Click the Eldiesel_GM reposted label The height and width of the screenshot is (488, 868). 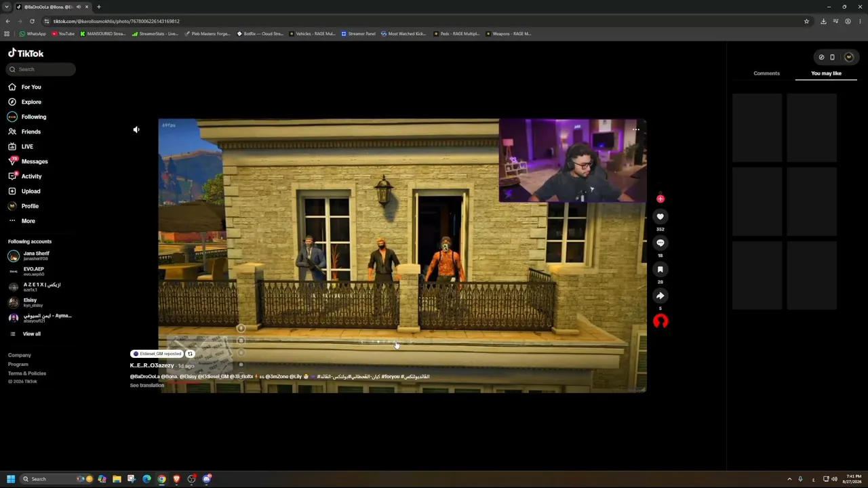pos(157,354)
